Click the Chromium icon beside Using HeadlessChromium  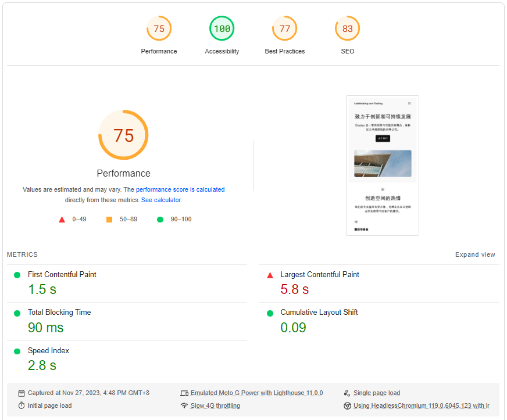(x=347, y=406)
